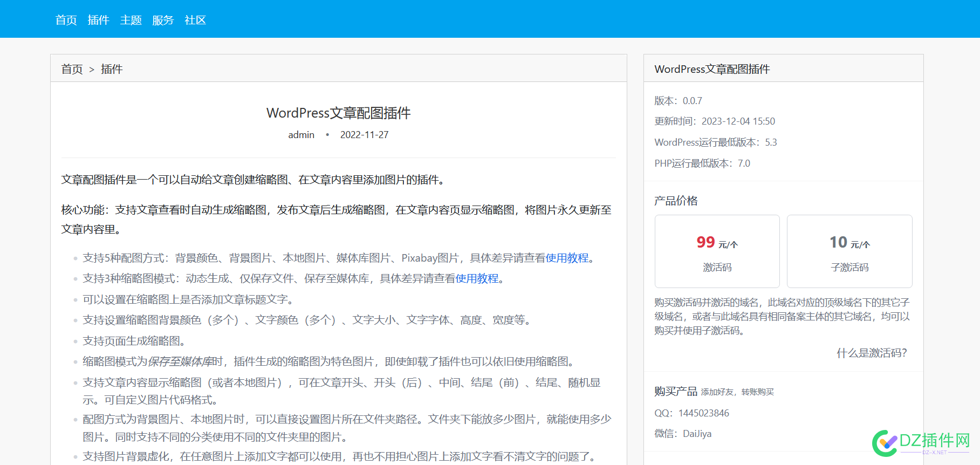The height and width of the screenshot is (465, 980).
Task: Click the 购买产品 heading
Action: point(676,392)
